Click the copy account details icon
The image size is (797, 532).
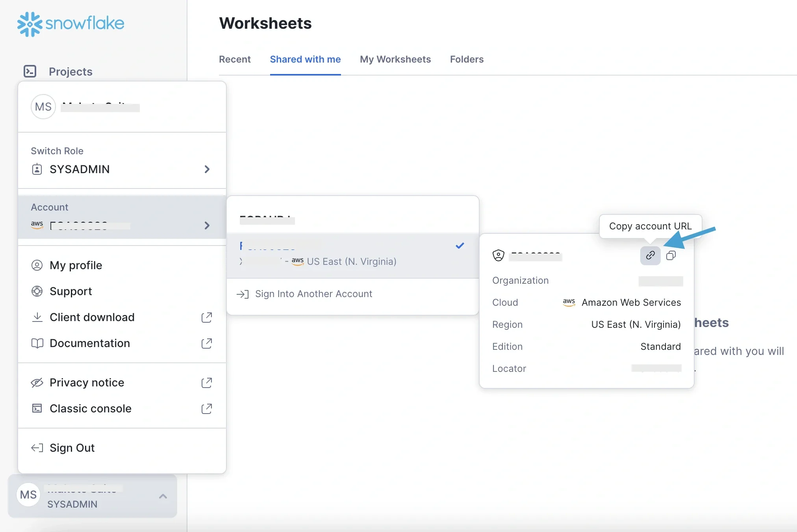coord(671,255)
